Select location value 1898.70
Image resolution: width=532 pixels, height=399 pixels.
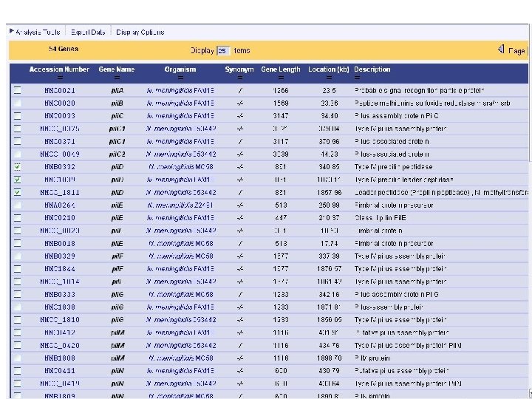pyautogui.click(x=329, y=358)
